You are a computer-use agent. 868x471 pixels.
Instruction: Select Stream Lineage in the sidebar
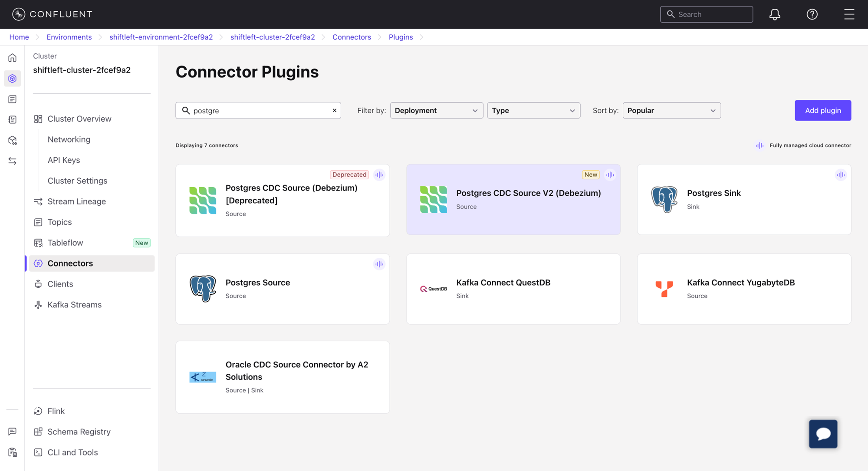tap(76, 201)
